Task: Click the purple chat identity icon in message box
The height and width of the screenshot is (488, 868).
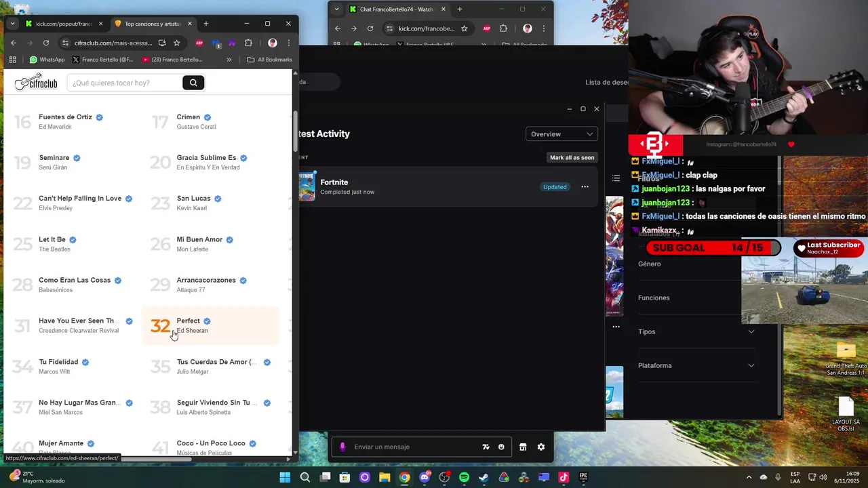Action: point(342,447)
